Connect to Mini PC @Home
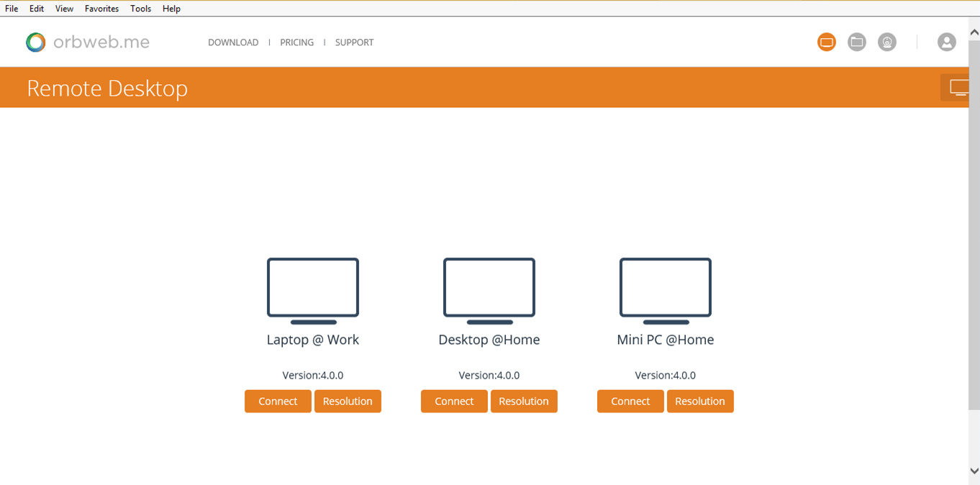 point(630,401)
